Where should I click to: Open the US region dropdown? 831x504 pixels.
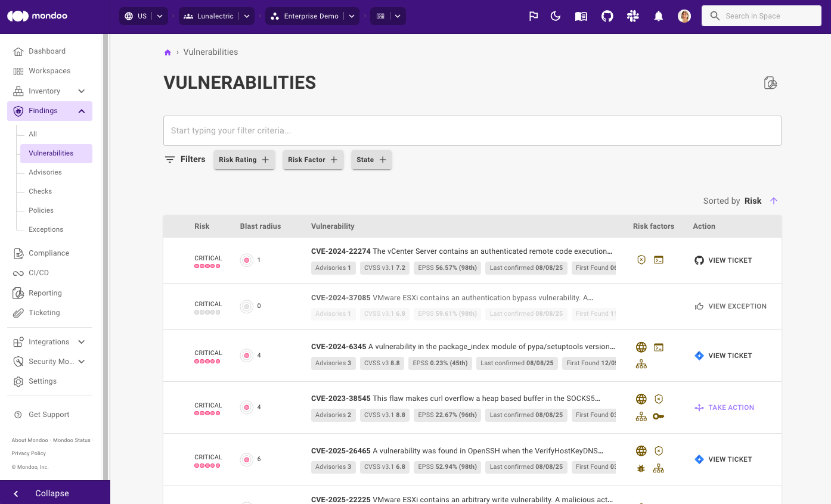coord(143,16)
